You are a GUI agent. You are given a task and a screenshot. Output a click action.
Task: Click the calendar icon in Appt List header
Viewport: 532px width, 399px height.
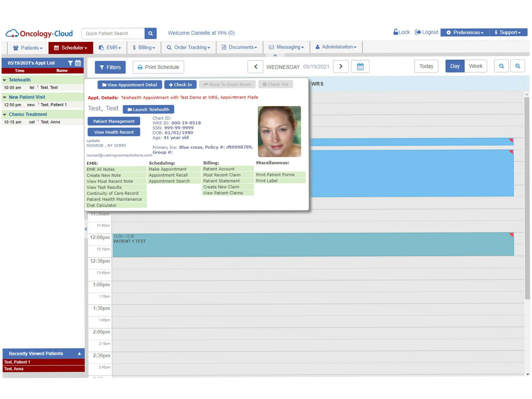point(77,63)
